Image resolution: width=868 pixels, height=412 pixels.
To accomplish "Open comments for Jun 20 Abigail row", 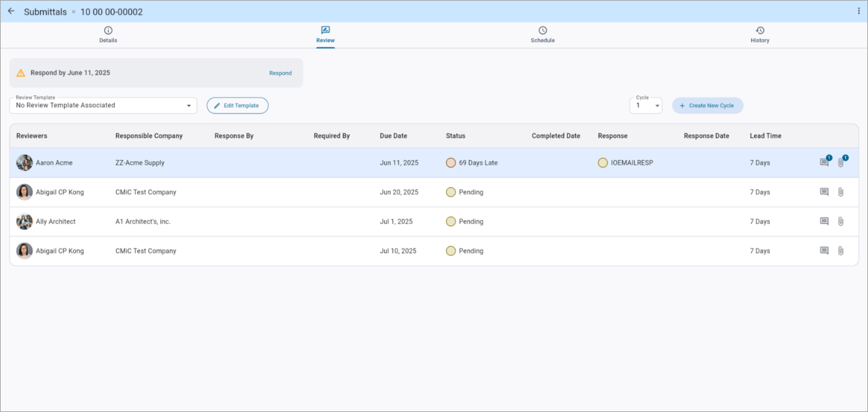I will (x=824, y=192).
